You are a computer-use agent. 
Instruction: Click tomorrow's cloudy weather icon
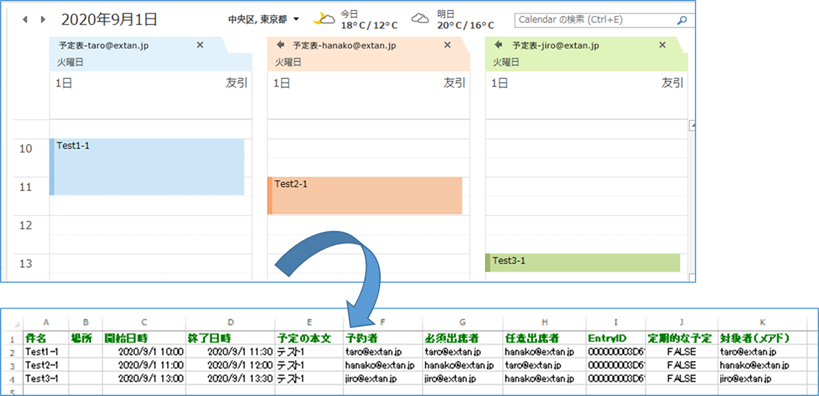pyautogui.click(x=420, y=19)
